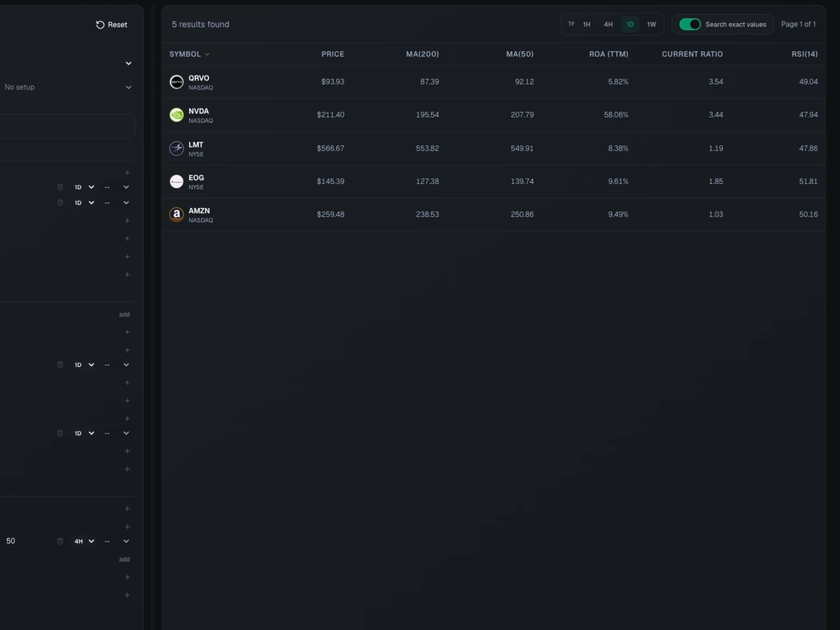Image resolution: width=840 pixels, height=630 pixels.
Task: Open the NVDA symbol row
Action: 493,115
